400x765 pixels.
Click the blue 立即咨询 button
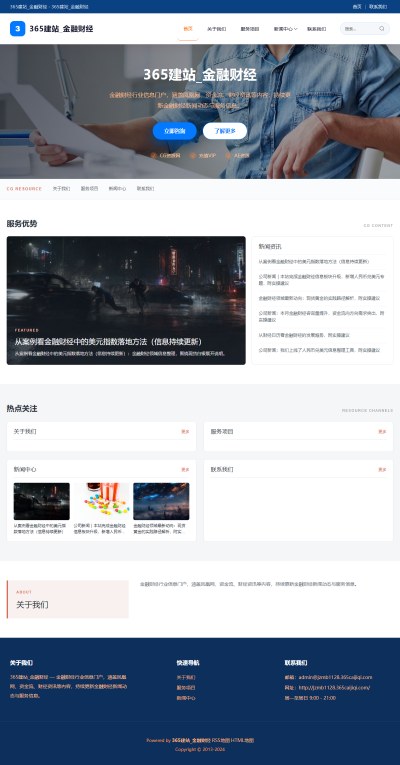tap(175, 131)
